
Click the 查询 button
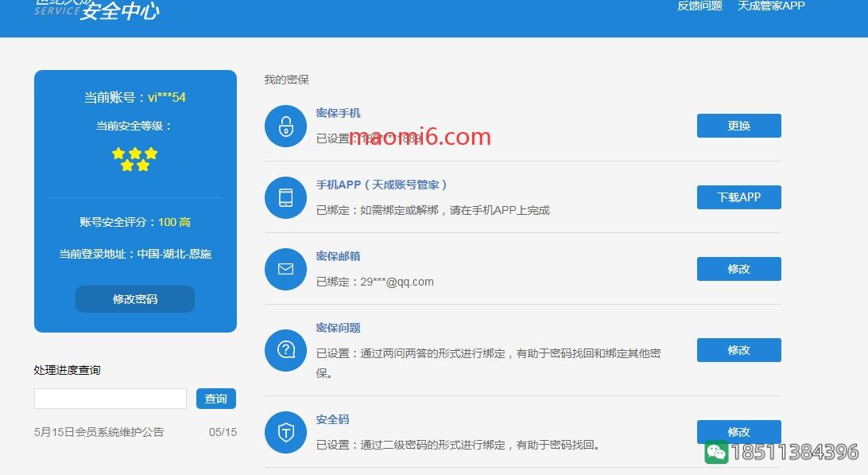(x=216, y=399)
